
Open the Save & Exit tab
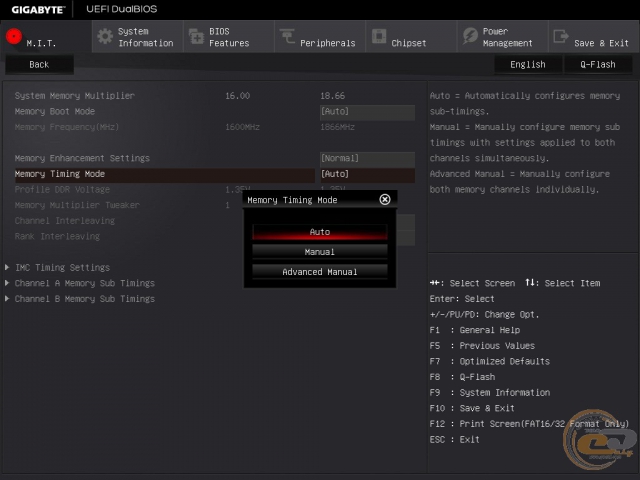tap(594, 37)
